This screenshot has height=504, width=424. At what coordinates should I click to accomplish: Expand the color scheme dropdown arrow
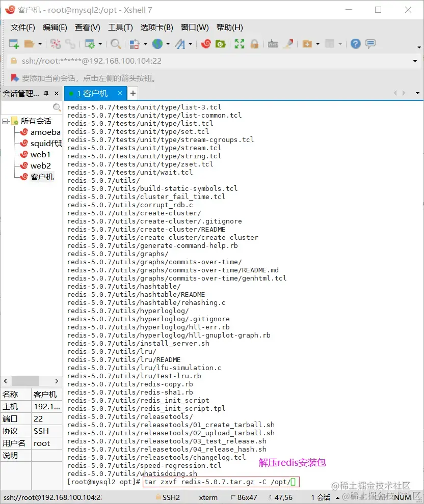point(145,44)
